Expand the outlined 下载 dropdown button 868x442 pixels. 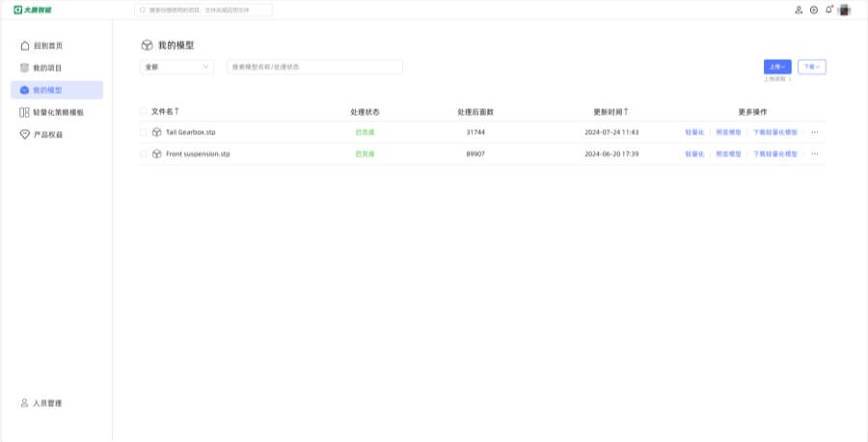tap(811, 67)
